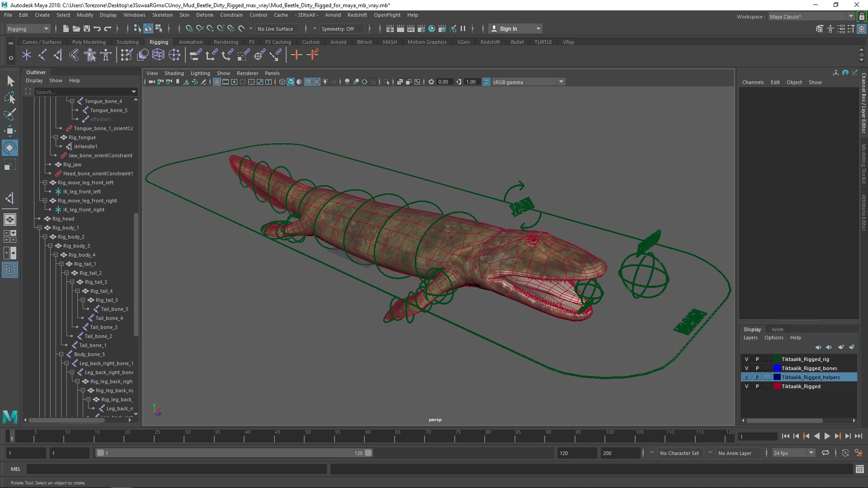Click Tiktaalik_Rigged_rig green color swatch
This screenshot has height=488, width=868.
point(777,359)
